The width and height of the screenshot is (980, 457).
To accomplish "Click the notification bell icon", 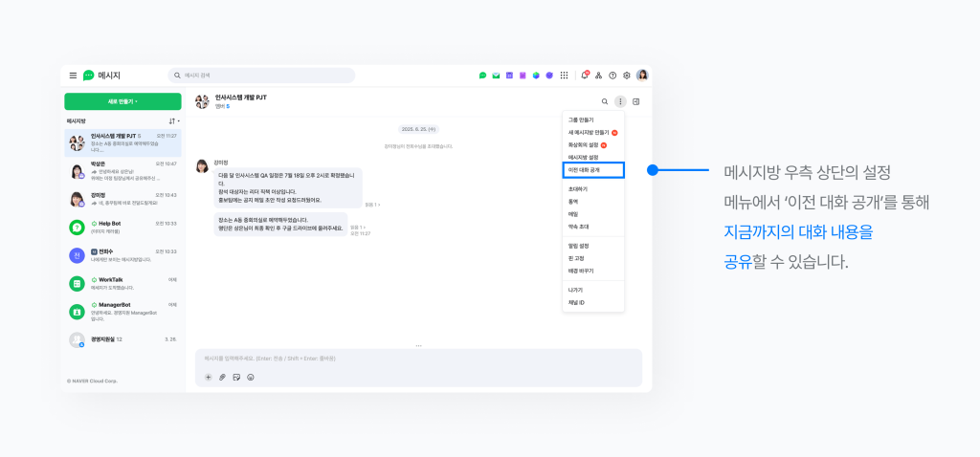I will tap(584, 76).
